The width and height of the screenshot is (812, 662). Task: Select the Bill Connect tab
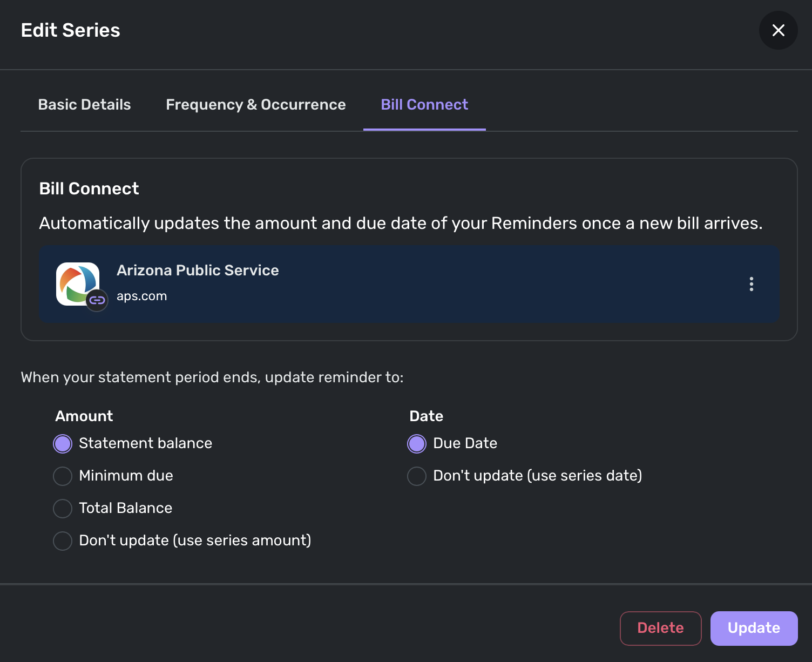pyautogui.click(x=424, y=105)
